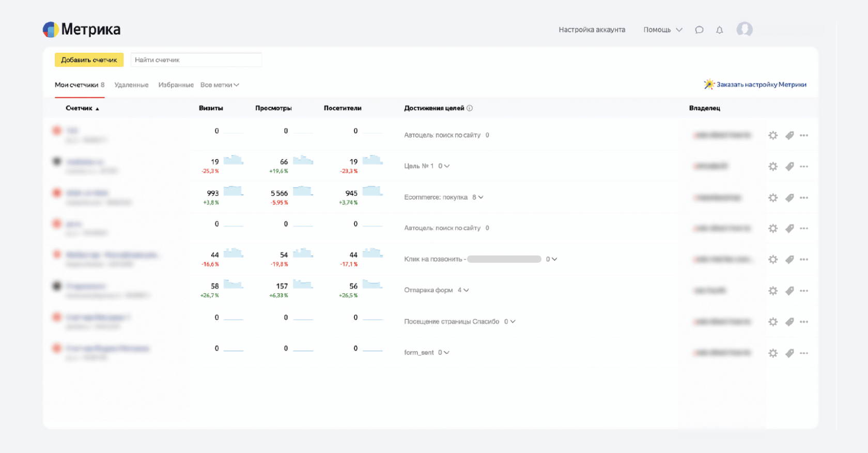Screen dimensions: 868x453
Task: Click the pageviews value 157
Action: coord(282,286)
